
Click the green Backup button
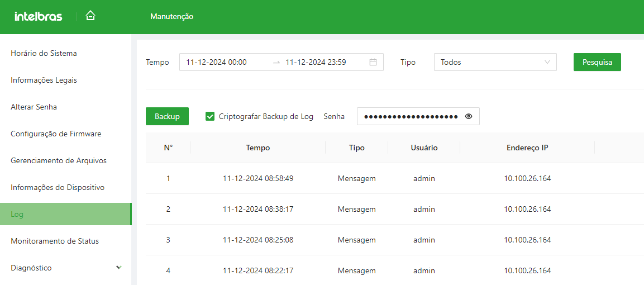[x=167, y=116]
